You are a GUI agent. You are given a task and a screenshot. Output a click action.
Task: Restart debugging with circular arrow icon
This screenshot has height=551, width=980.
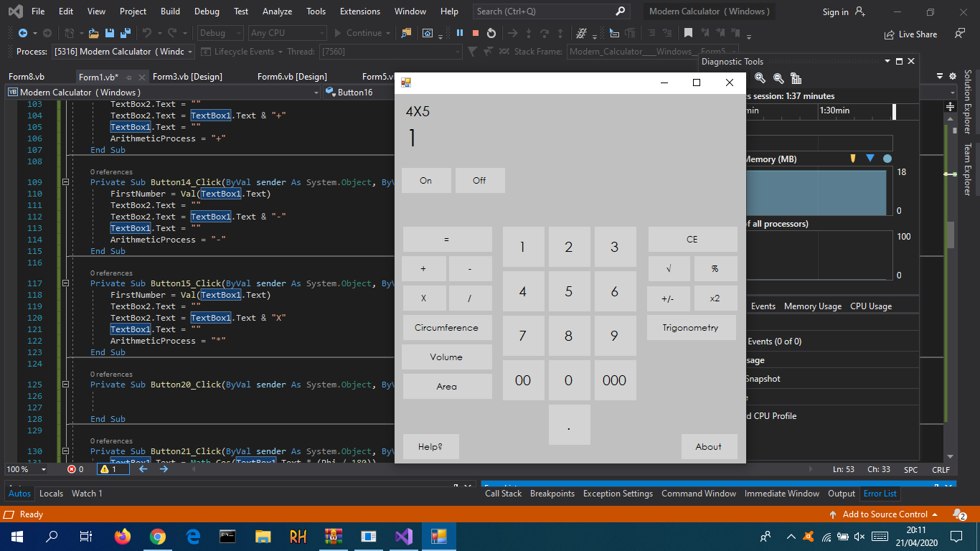coord(491,33)
